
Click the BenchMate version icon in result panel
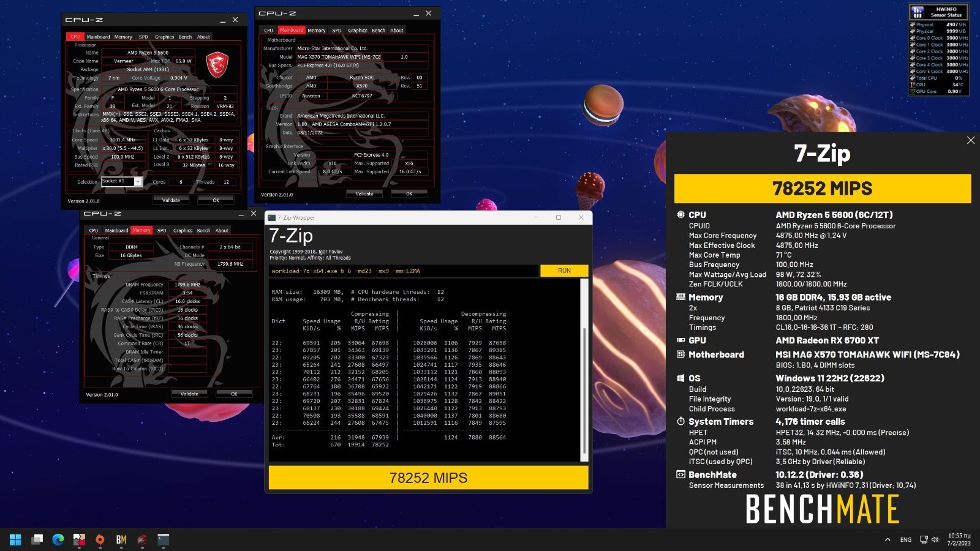point(680,474)
